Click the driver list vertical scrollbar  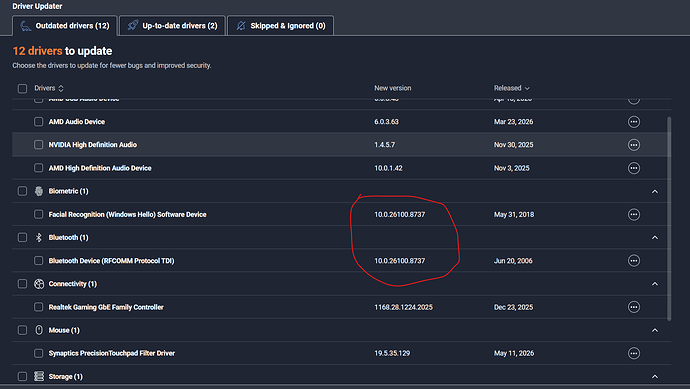click(669, 219)
